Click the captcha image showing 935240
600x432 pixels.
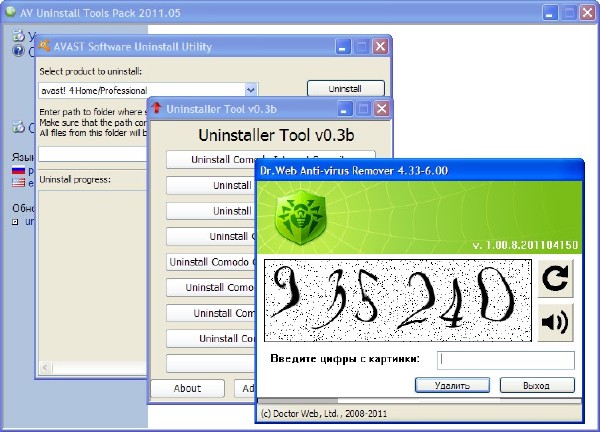[x=397, y=300]
